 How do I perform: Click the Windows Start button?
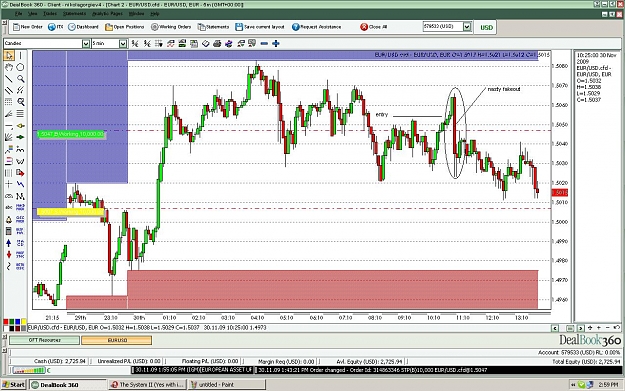coord(14,385)
